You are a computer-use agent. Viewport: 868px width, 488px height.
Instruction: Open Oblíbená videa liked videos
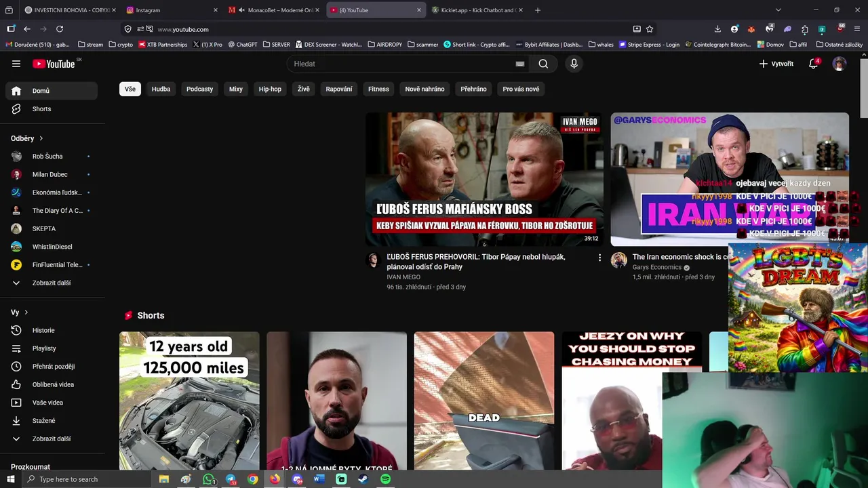52,385
